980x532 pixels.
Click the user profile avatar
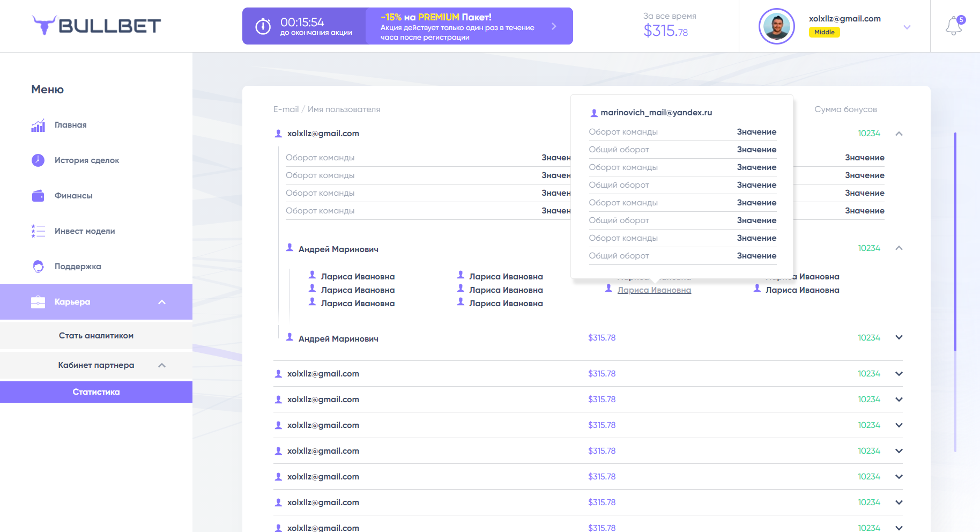[776, 26]
